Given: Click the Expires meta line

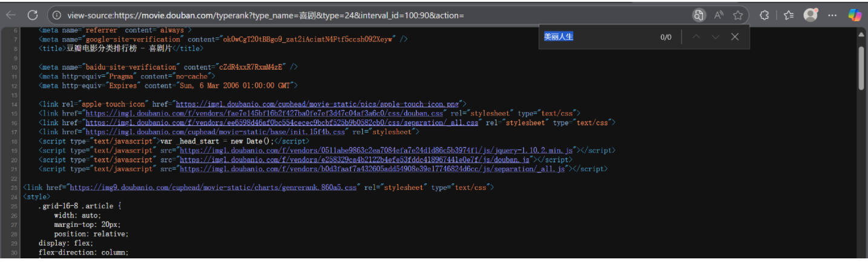Looking at the screenshot, I should [x=168, y=85].
